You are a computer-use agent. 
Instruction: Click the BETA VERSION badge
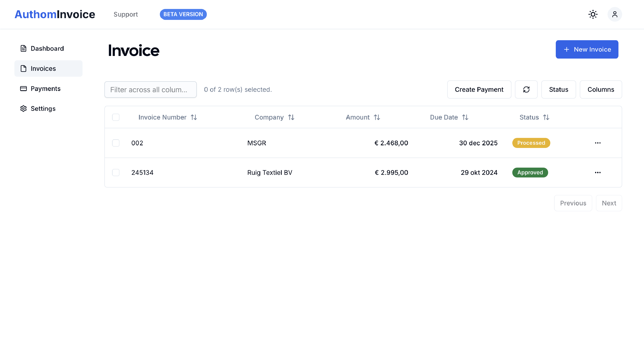[183, 14]
